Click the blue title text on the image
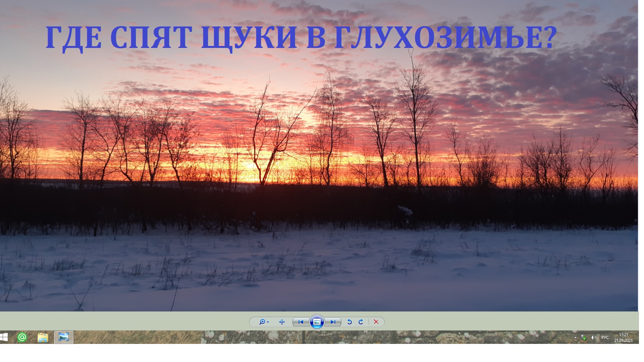This screenshot has height=362, width=644. (301, 38)
